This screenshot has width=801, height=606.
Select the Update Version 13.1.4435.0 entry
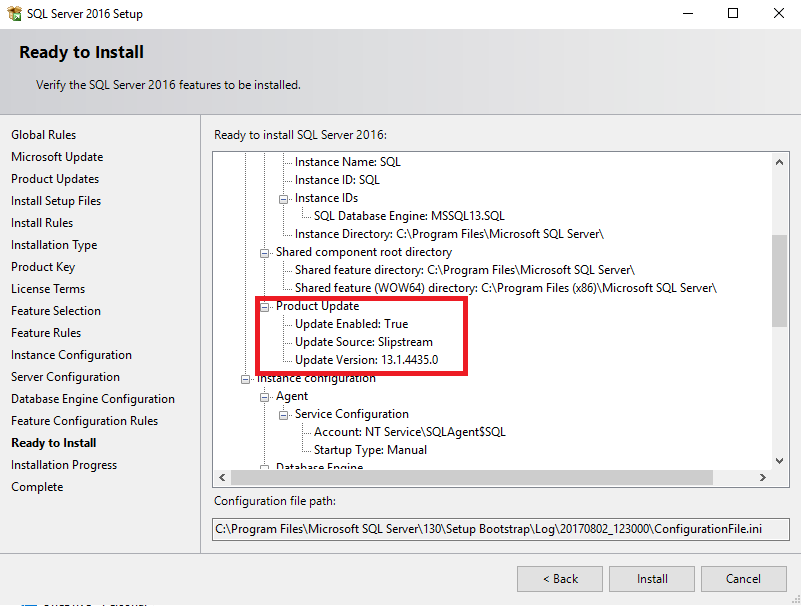coord(366,360)
